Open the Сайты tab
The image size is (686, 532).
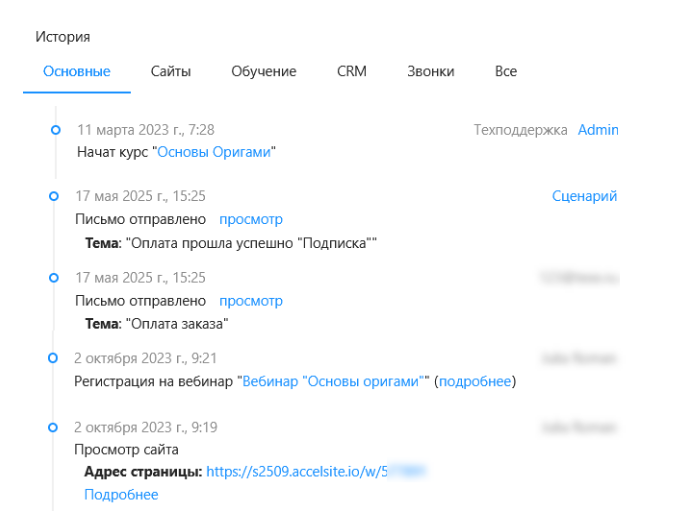click(171, 71)
